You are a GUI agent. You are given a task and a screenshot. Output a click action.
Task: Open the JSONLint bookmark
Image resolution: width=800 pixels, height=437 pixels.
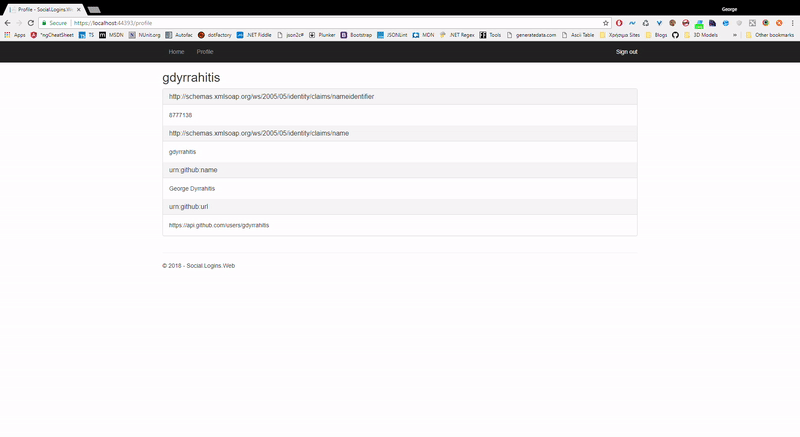392,35
